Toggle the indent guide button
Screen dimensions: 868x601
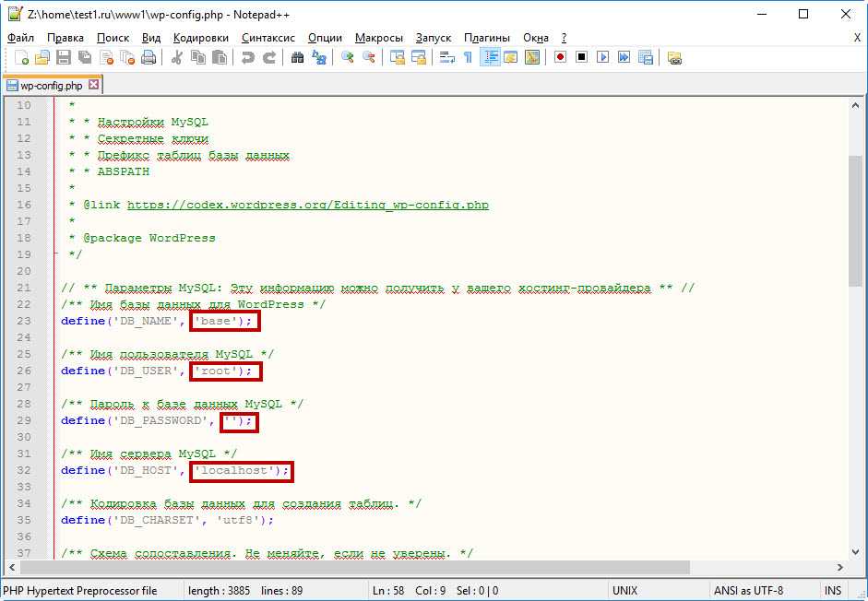point(490,57)
